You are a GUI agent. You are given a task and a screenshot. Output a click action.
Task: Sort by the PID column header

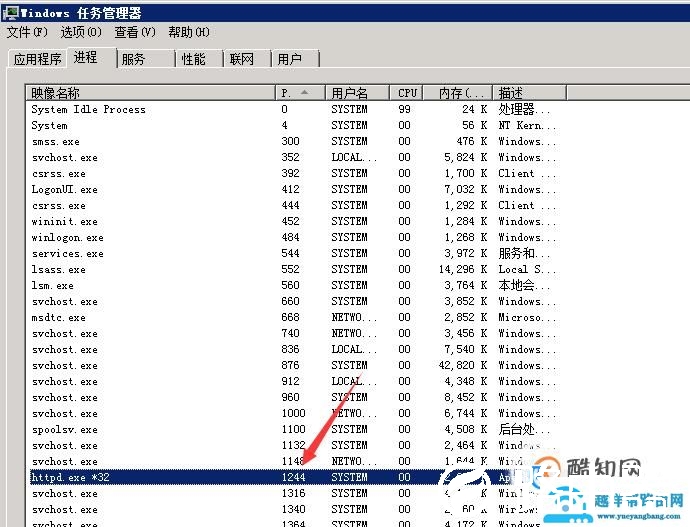300,93
